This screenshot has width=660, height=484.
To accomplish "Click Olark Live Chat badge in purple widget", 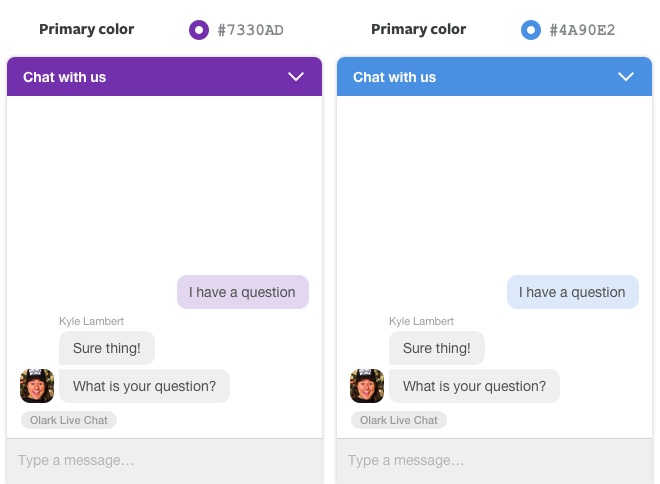I will [68, 420].
